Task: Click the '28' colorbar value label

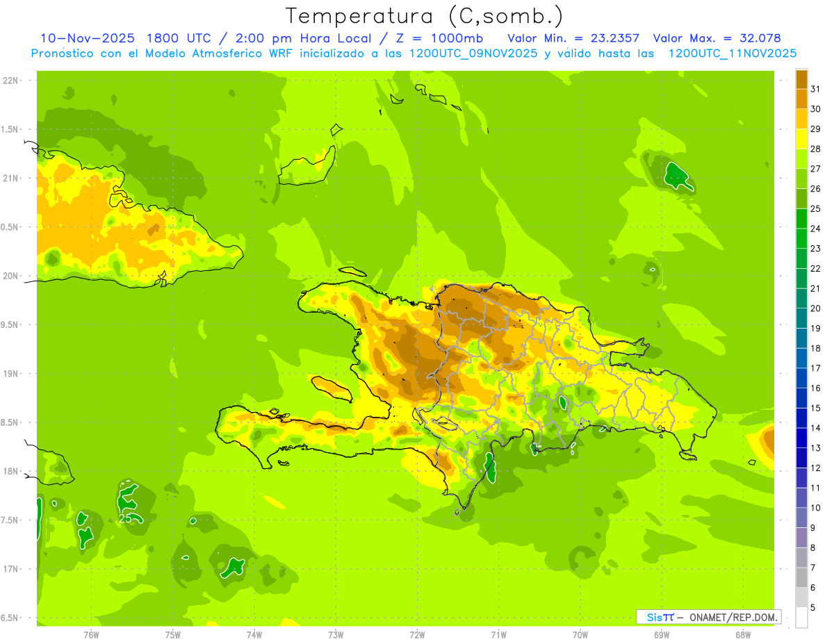Action: click(x=815, y=149)
